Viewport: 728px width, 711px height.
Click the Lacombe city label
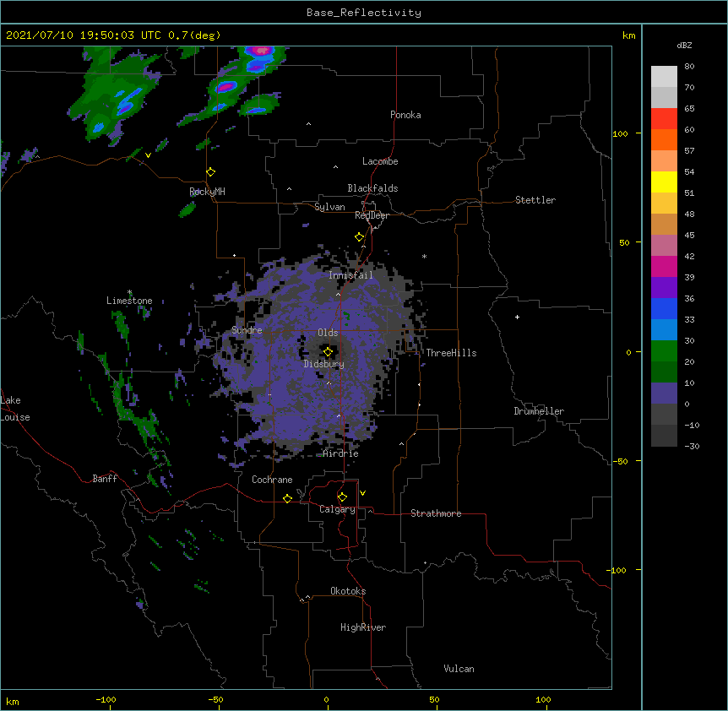(380, 161)
